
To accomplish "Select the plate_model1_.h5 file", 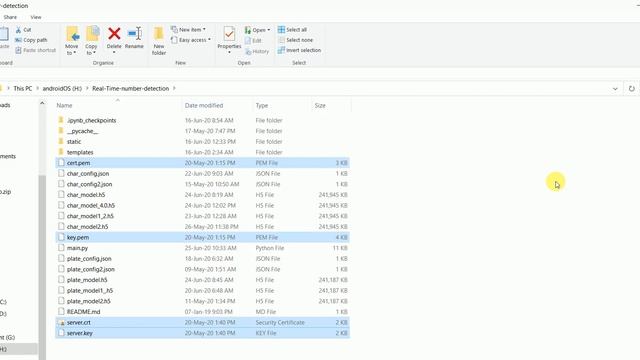I will (202, 290).
